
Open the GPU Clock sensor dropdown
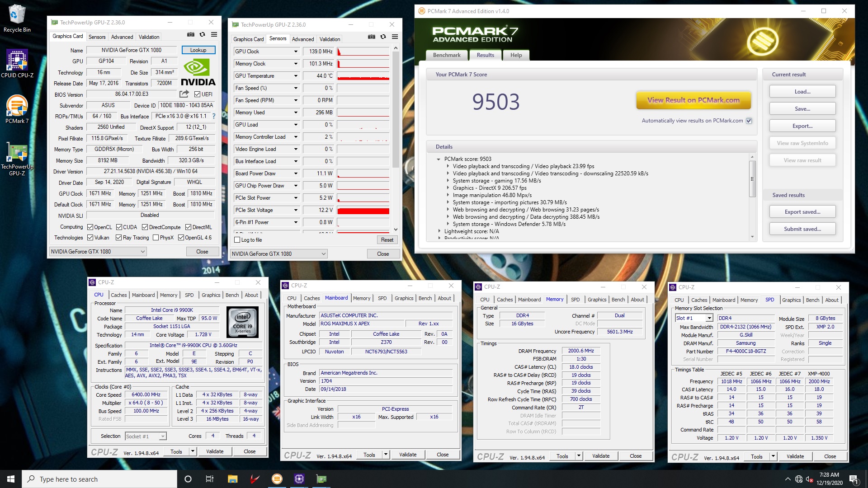point(296,52)
